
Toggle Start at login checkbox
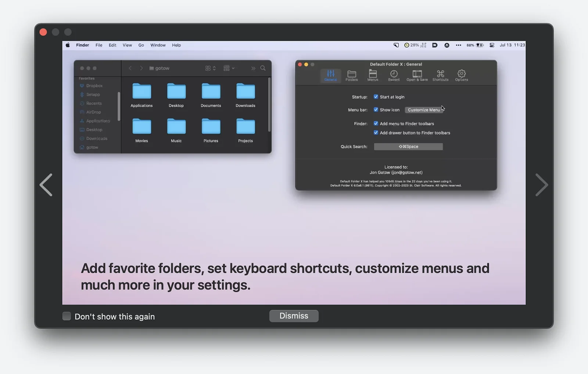(376, 97)
